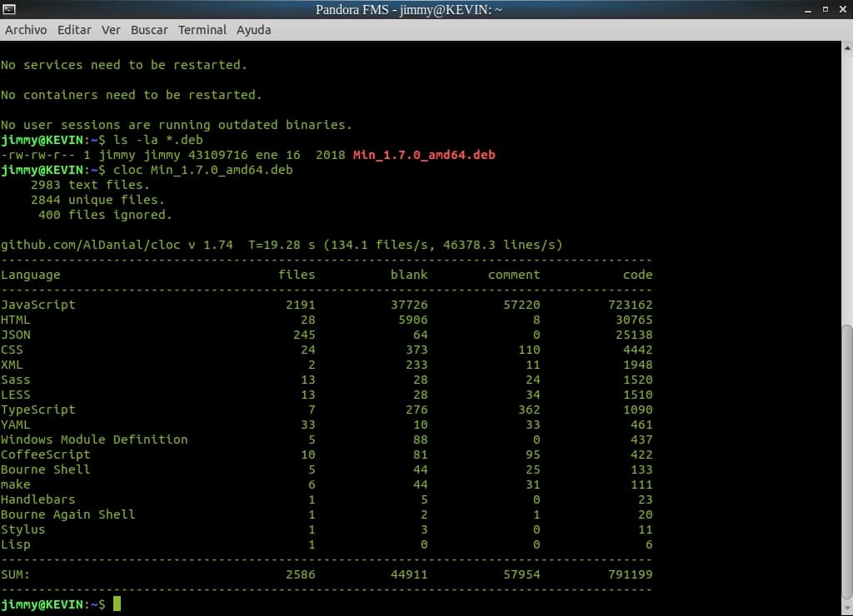Open the Editar menu
Viewport: 853px width, 616px height.
74,29
